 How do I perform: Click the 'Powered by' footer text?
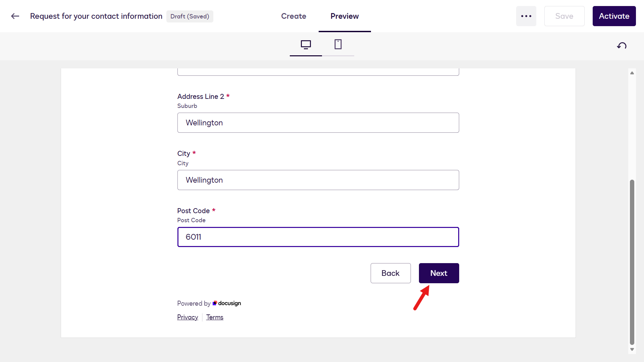(x=194, y=303)
